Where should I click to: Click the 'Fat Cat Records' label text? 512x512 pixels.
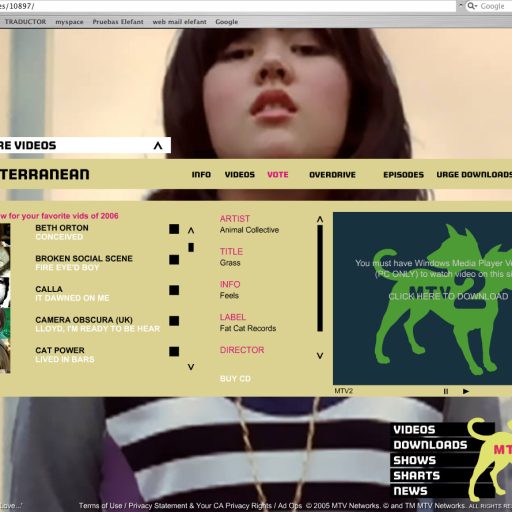point(248,328)
